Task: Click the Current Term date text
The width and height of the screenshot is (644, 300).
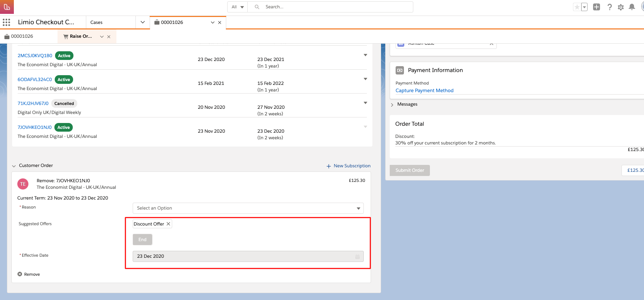Action: click(63, 198)
